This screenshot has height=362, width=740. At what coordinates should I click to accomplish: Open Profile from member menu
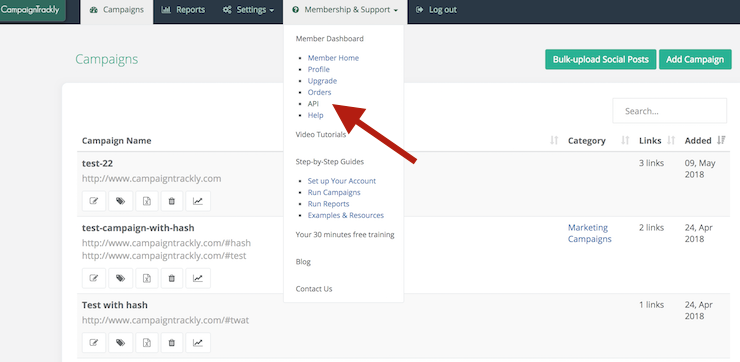click(x=319, y=69)
